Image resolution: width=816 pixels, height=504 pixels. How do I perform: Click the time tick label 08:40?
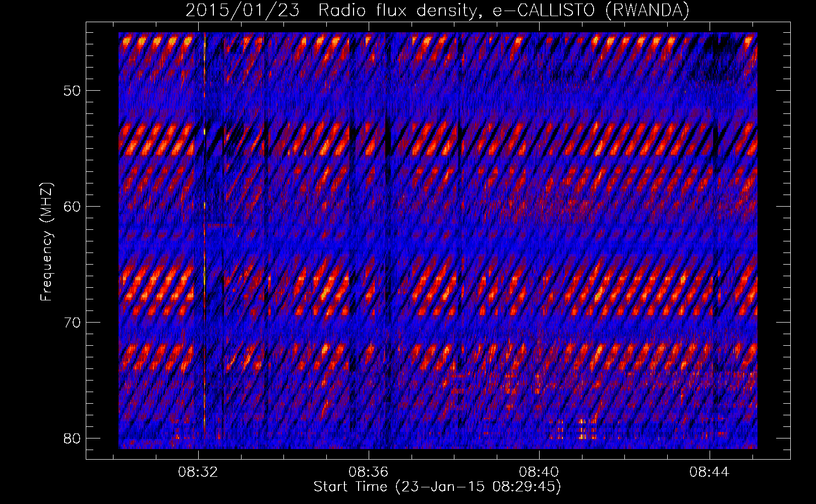(x=539, y=472)
